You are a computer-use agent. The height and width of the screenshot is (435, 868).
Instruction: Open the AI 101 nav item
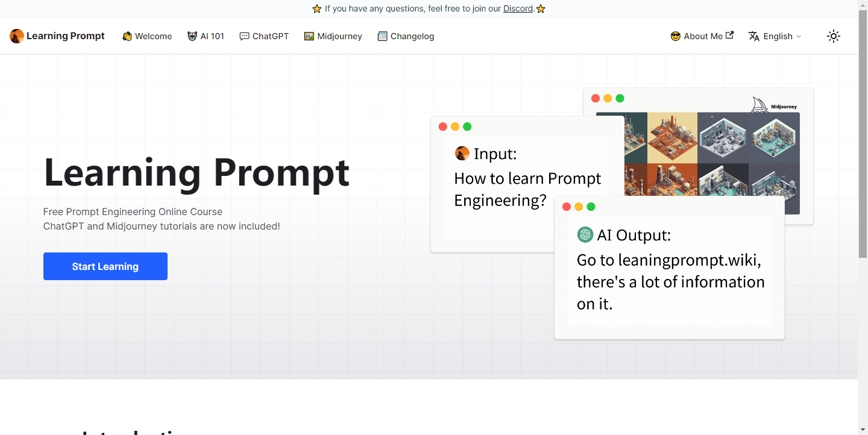(206, 36)
